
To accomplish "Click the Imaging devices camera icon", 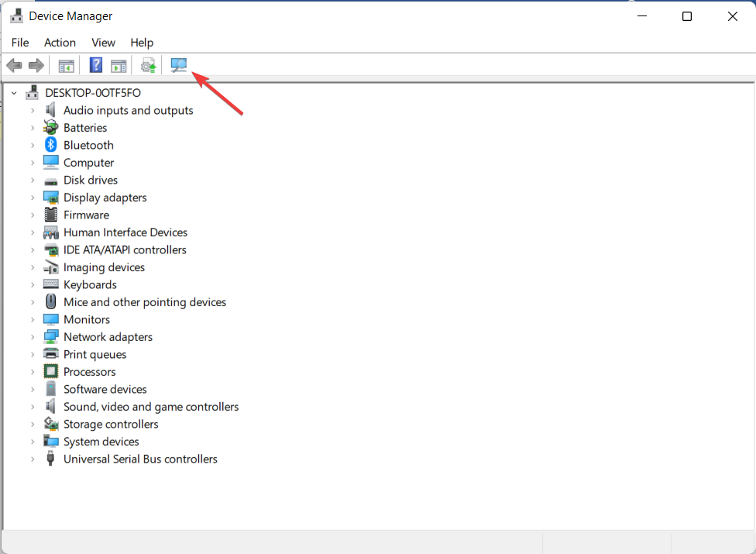I will coord(50,267).
